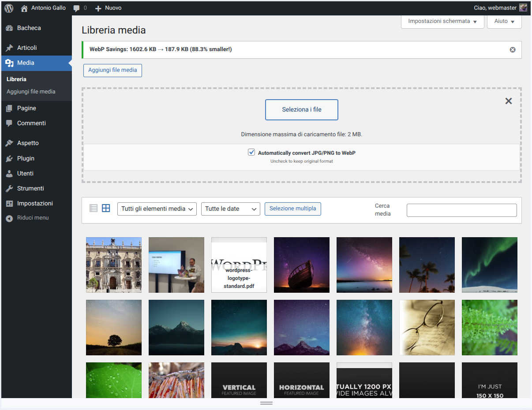Open wordpress-logotype-standard.pdf item
The height and width of the screenshot is (410, 532).
(239, 265)
